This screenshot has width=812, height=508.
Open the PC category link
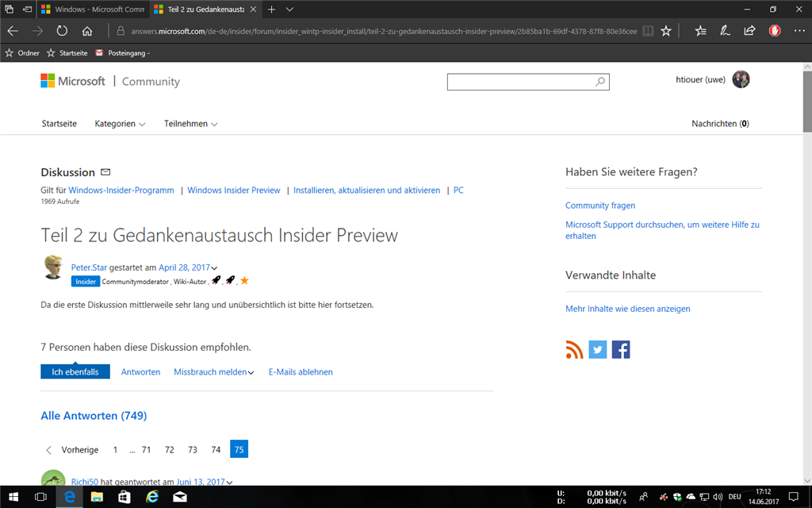point(458,190)
